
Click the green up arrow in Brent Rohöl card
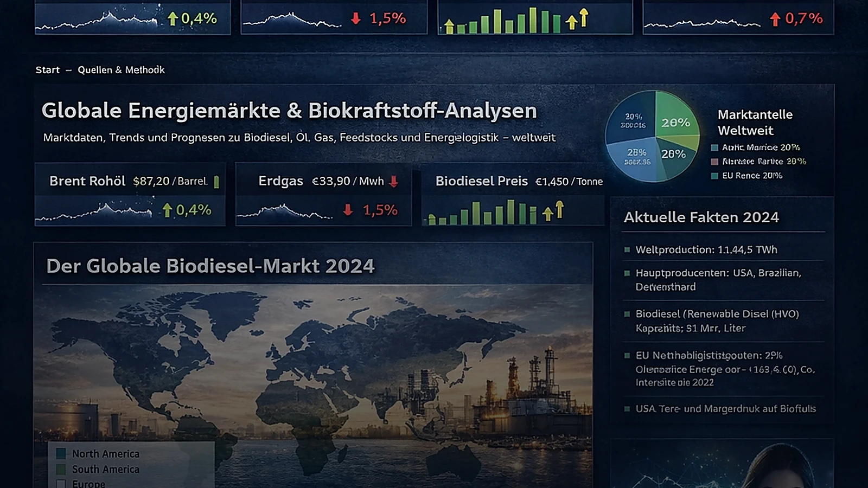pos(167,210)
